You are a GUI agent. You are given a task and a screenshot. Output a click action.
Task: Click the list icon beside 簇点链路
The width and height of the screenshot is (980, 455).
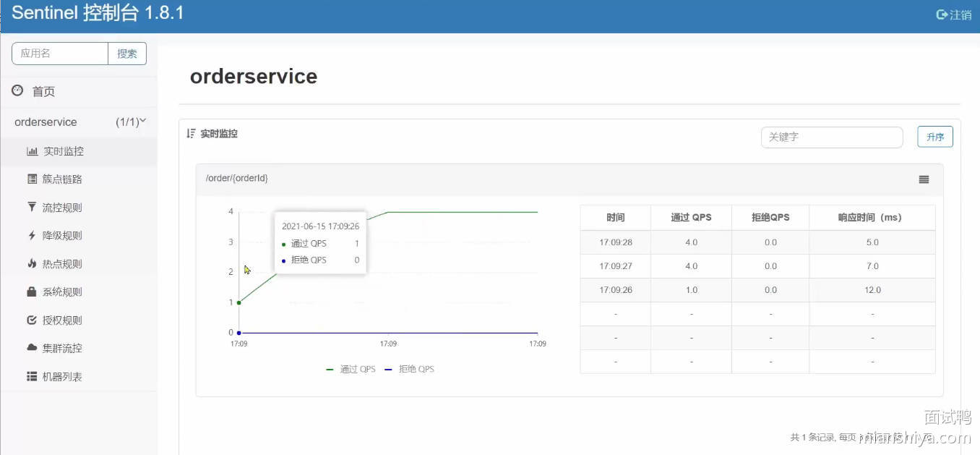tap(32, 179)
